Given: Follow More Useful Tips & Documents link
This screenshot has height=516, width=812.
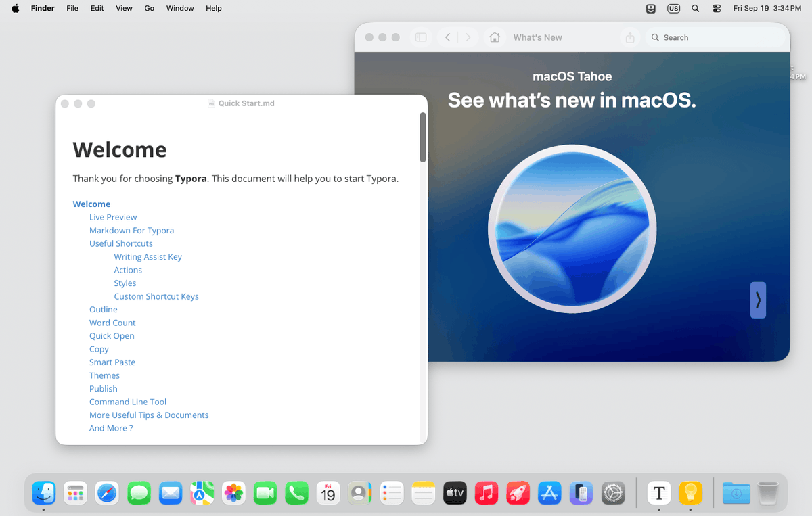Looking at the screenshot, I should (149, 415).
